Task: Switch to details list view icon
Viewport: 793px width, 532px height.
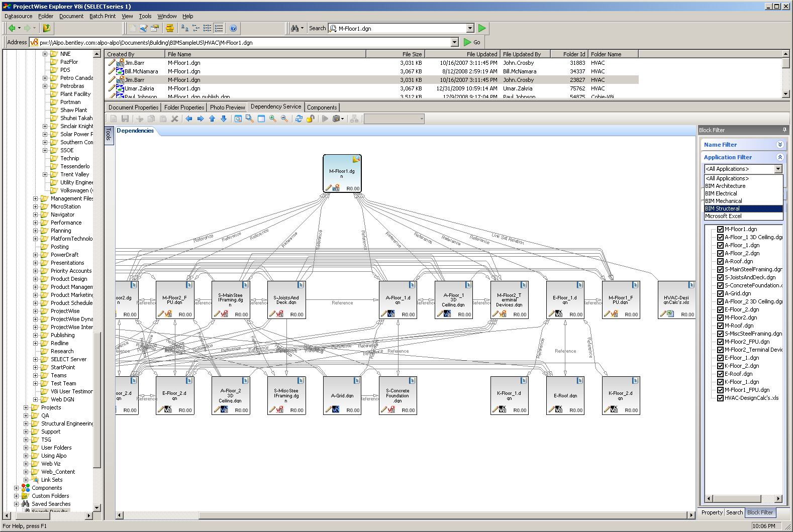Action: tap(219, 28)
